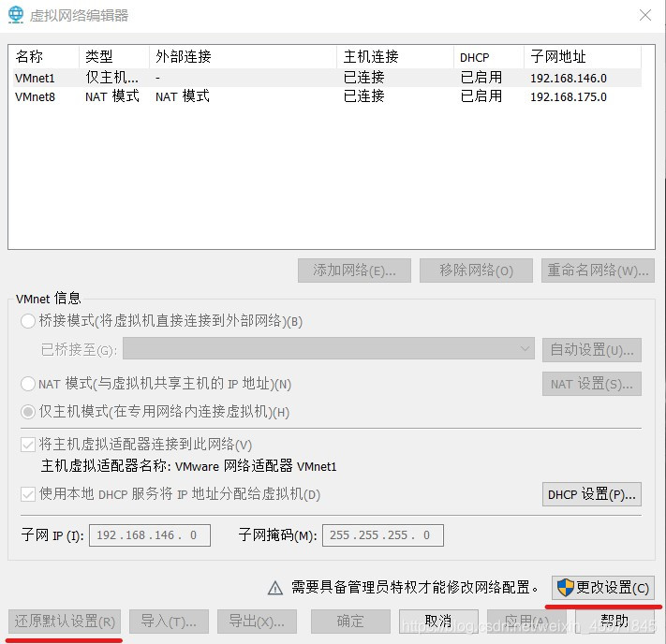Click the 取消 button
Image resolution: width=666 pixels, height=644 pixels.
438,622
